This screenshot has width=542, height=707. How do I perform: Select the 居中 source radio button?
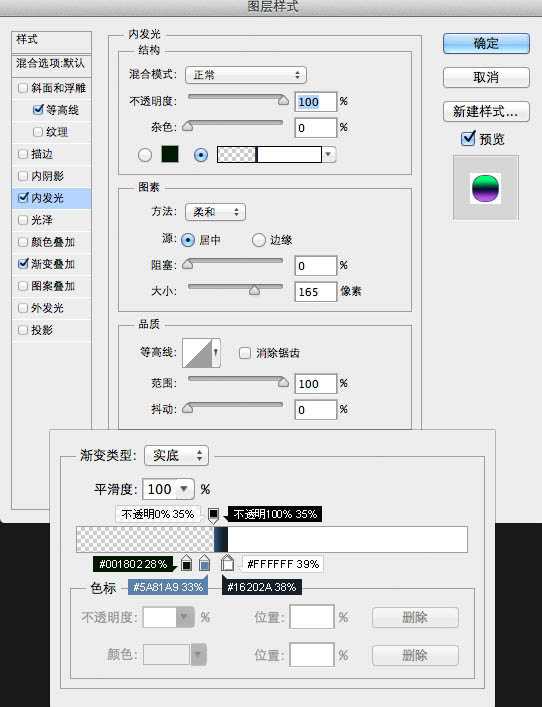[x=188, y=240]
